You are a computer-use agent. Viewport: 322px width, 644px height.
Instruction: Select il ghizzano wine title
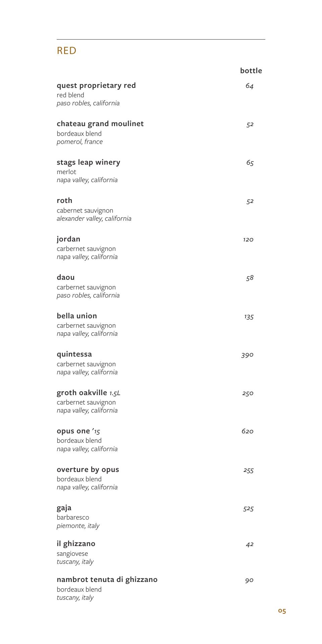click(x=76, y=544)
